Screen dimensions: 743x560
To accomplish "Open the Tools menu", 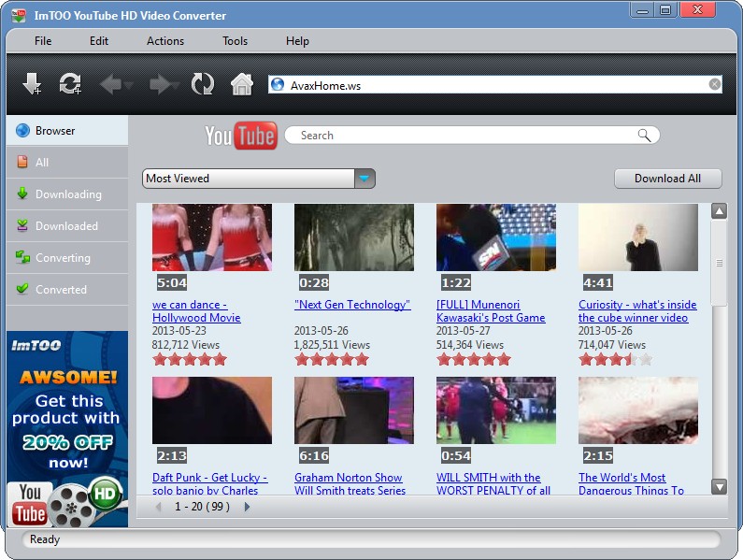I will [235, 41].
